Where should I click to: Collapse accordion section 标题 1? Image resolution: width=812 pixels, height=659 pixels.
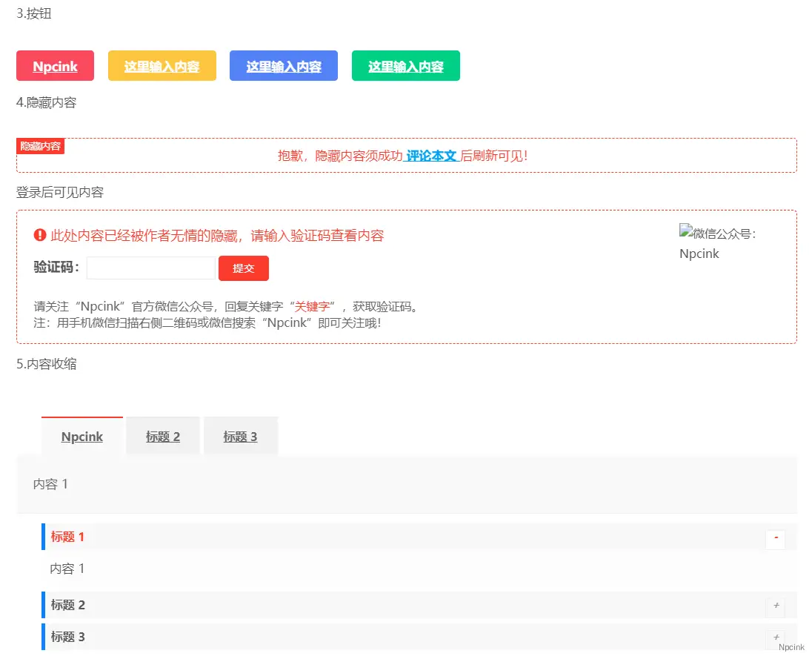[x=775, y=540]
